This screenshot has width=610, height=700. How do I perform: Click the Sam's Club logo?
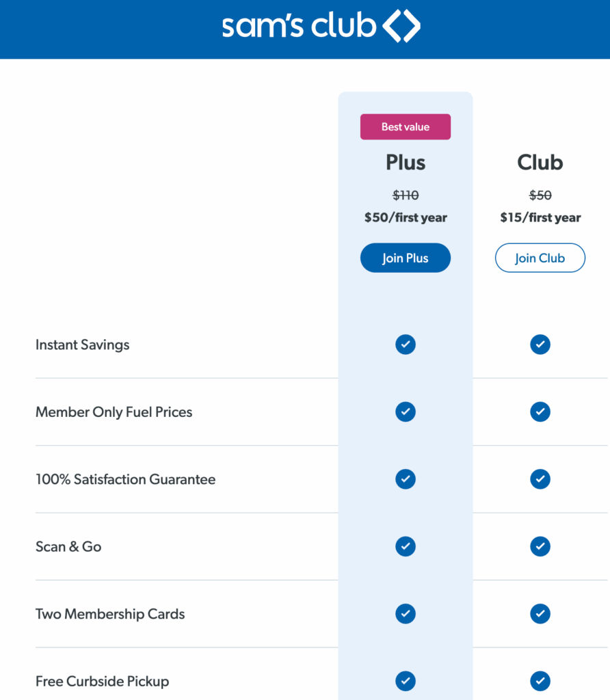(321, 27)
